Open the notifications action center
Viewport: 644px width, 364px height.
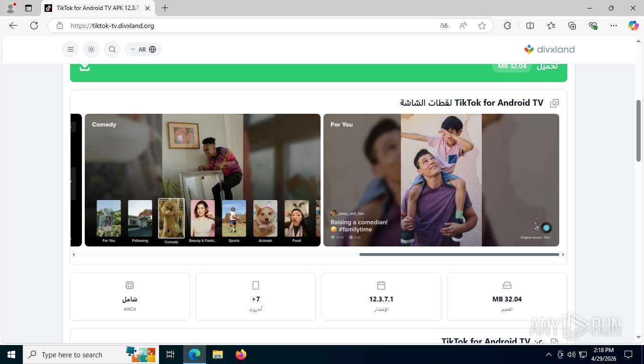pyautogui.click(x=628, y=355)
